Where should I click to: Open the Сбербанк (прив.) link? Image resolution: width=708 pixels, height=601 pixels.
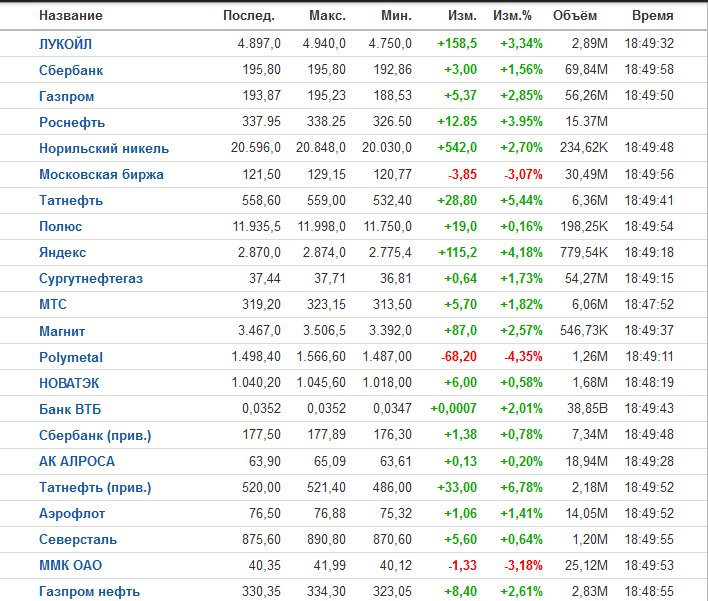(95, 435)
